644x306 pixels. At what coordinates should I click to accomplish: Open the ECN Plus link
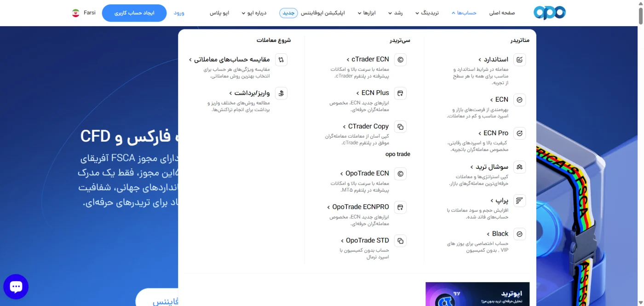tap(372, 93)
